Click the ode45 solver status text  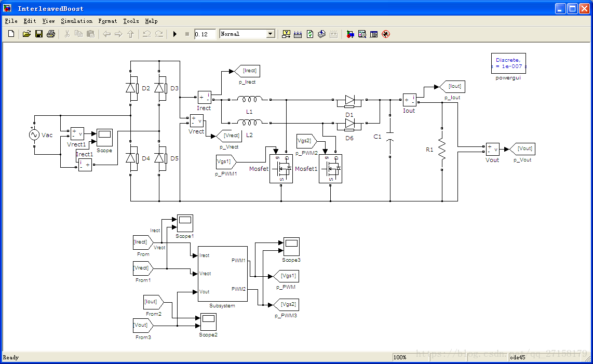click(x=517, y=357)
